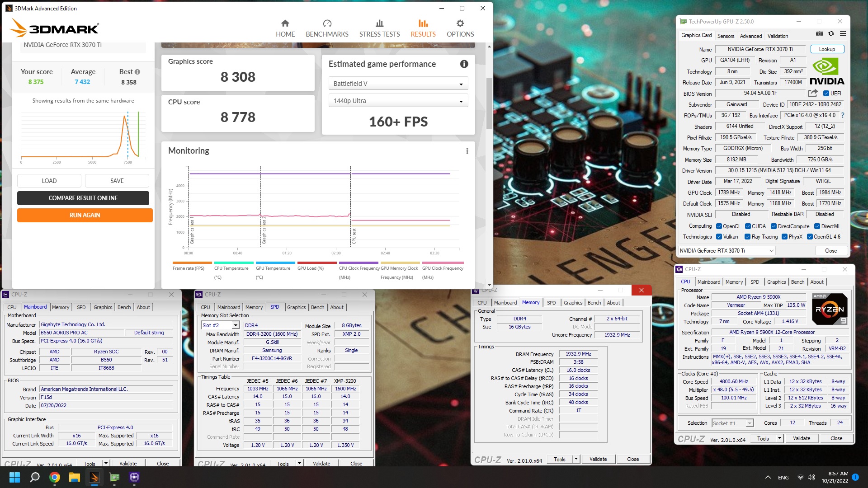Click 3DMark vertical scrollbar thumb
Viewport: 868px width, 488px height.
pyautogui.click(x=489, y=103)
